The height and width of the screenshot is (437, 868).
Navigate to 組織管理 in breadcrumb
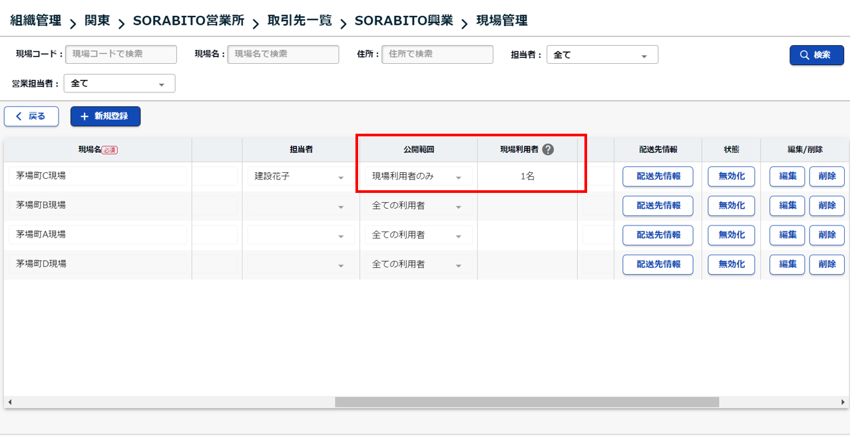point(36,21)
